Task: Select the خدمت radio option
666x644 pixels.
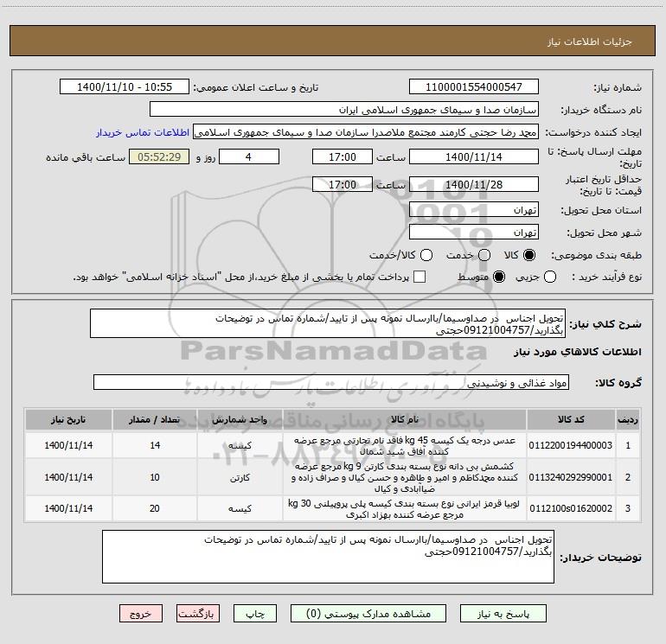Action: tap(484, 255)
